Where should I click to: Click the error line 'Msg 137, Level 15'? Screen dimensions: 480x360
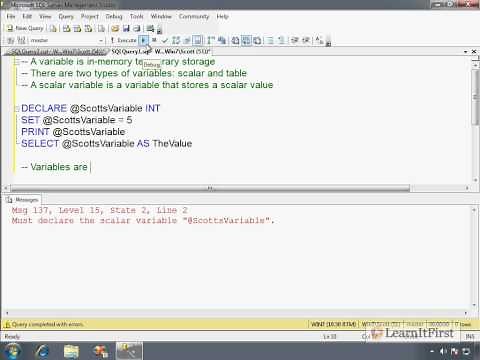pyautogui.click(x=100, y=210)
